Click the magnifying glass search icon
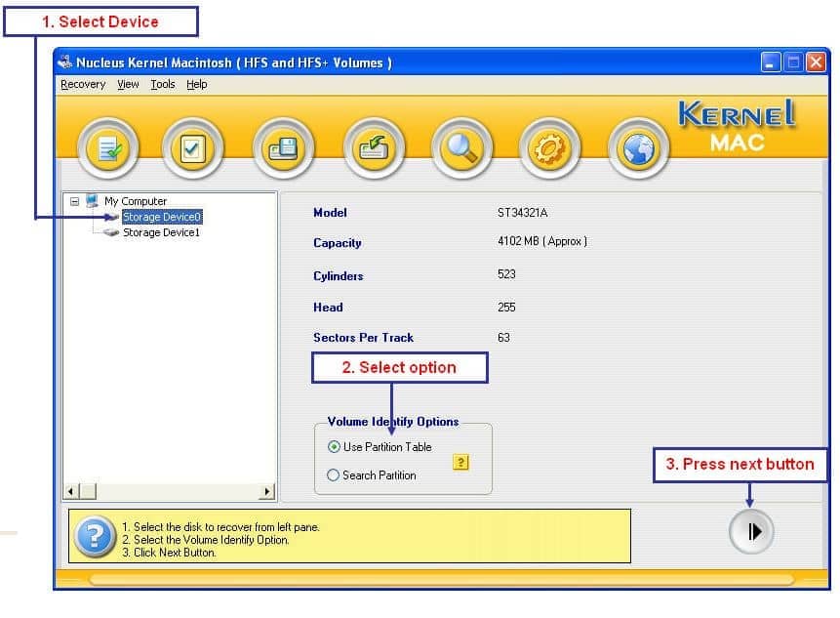840x618 pixels. [x=461, y=148]
